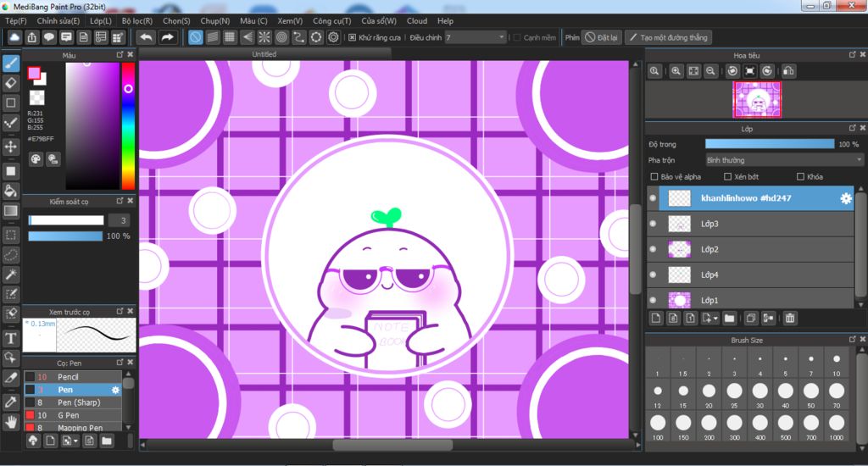Viewport: 868px width, 466px height.
Task: Hide the Lớp3 layer visibility
Action: pos(653,224)
